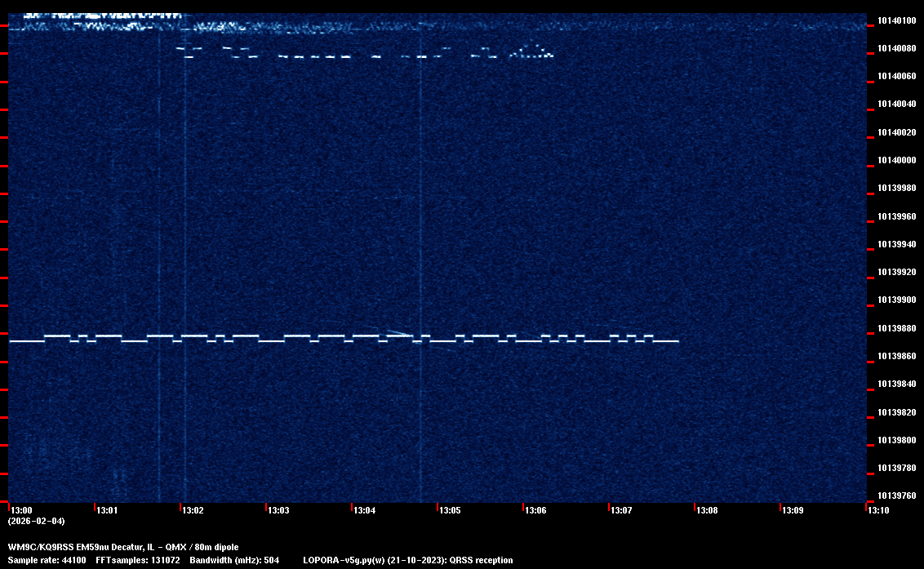Click the 13:02 time axis label
The width and height of the screenshot is (924, 569).
[x=193, y=510]
